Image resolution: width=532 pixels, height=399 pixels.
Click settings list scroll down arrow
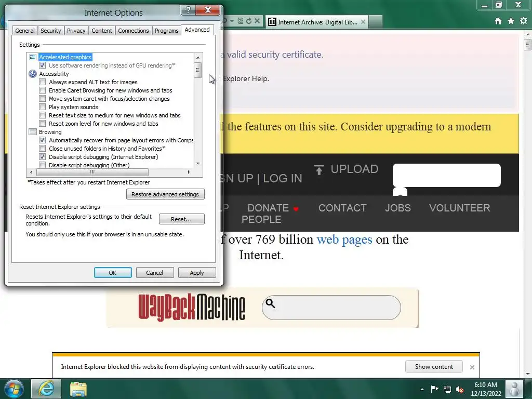[198, 164]
